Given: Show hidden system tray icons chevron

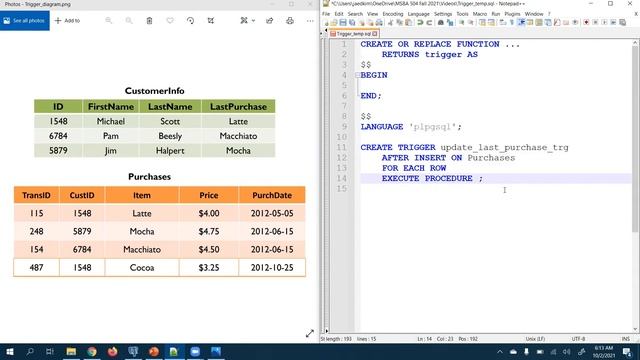Looking at the screenshot, I should coord(500,351).
